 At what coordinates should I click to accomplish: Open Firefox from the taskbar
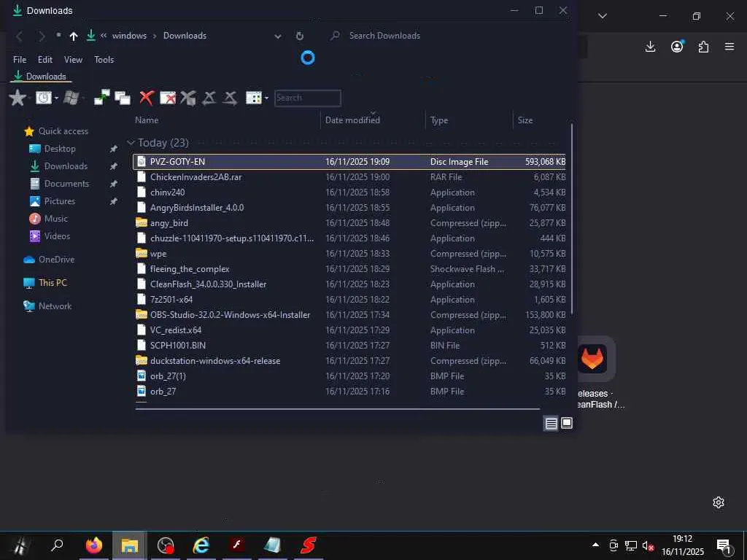click(94, 545)
